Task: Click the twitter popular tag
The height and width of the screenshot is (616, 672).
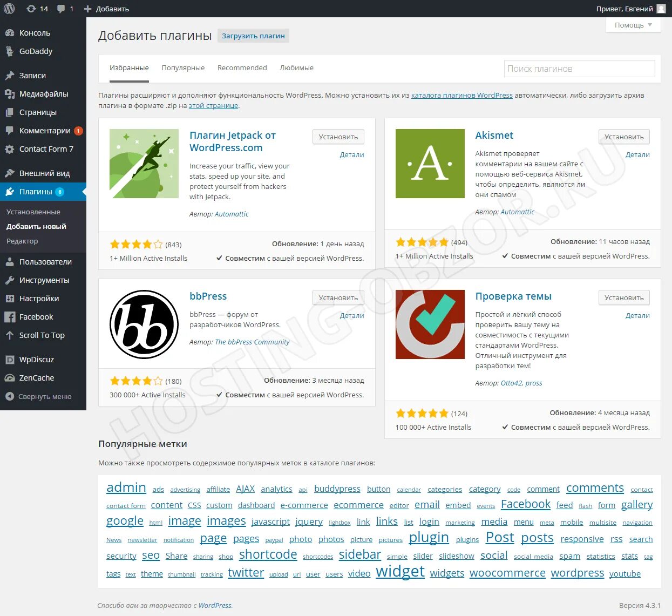Action: [246, 573]
